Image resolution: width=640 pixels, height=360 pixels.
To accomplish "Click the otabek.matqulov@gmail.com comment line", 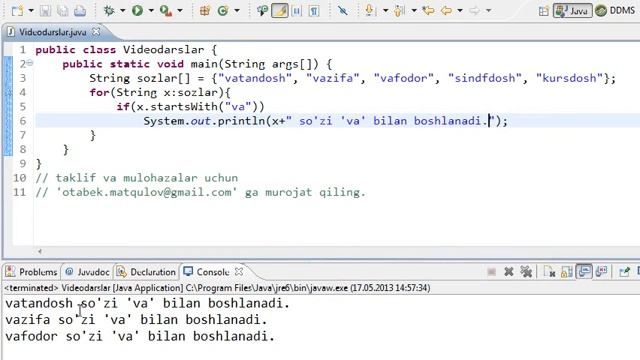I will 200,192.
